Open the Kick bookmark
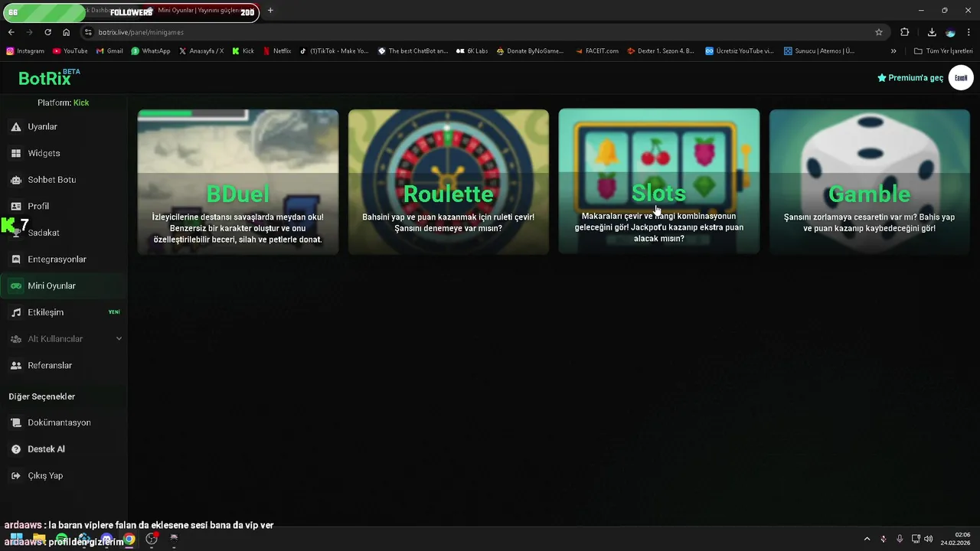Screen dimensions: 980x551 pos(243,51)
